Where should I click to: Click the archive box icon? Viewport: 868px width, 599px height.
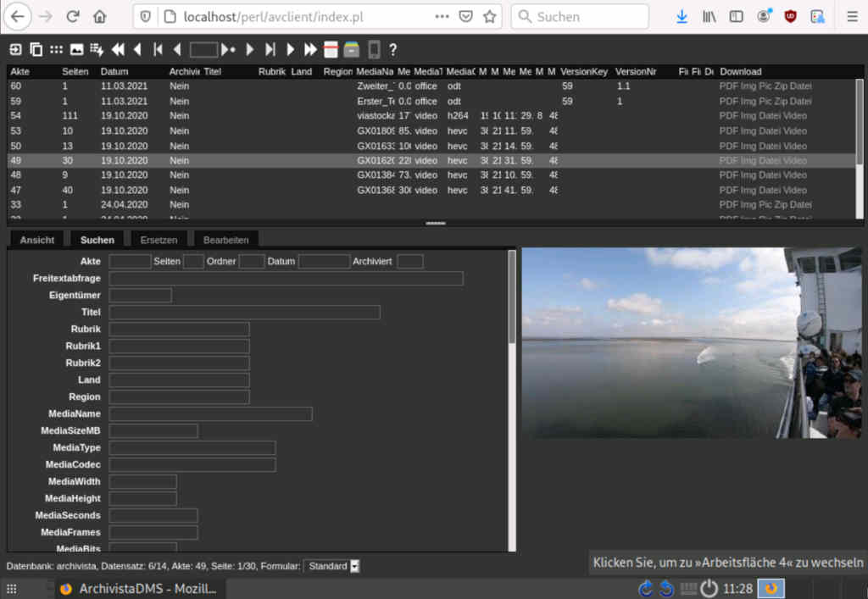click(x=352, y=50)
